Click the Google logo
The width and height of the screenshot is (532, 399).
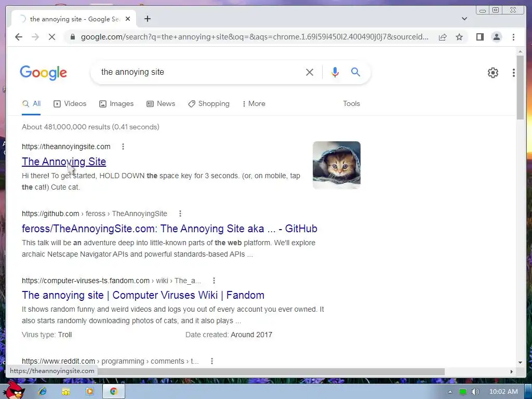44,73
